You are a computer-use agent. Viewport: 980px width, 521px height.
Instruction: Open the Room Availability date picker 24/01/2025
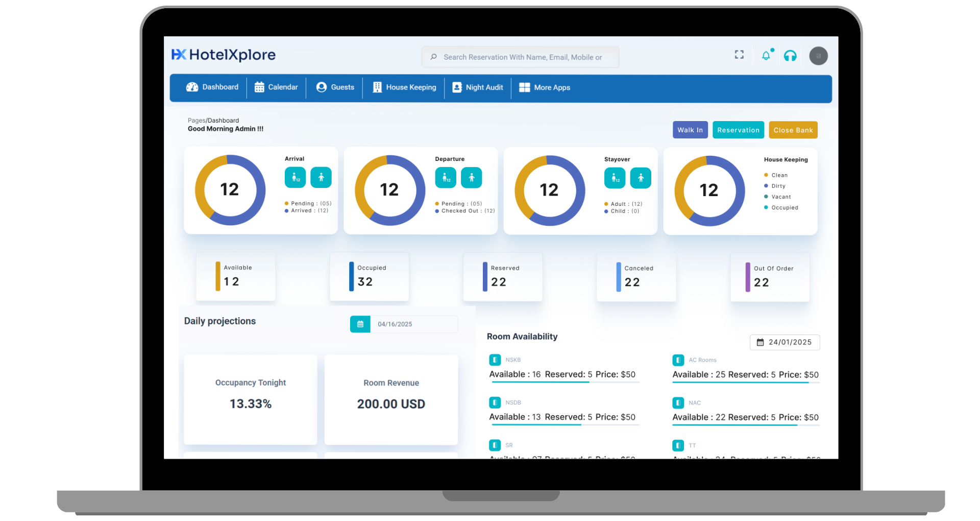785,342
